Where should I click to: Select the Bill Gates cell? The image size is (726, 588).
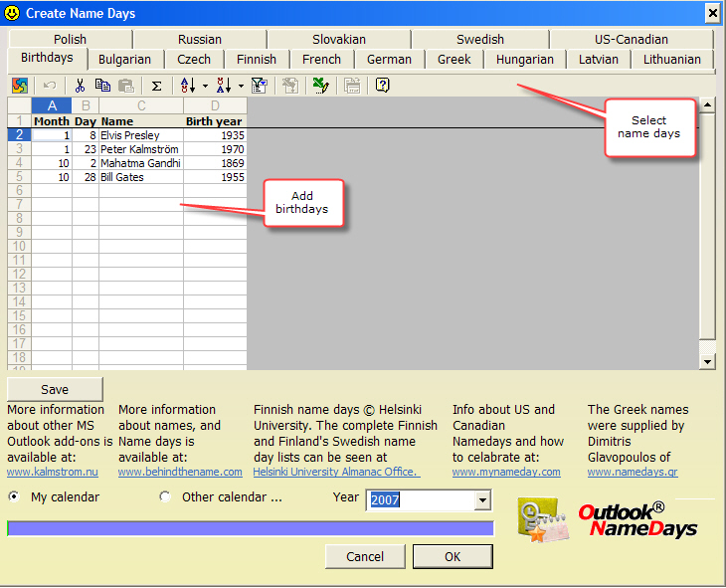click(x=141, y=177)
